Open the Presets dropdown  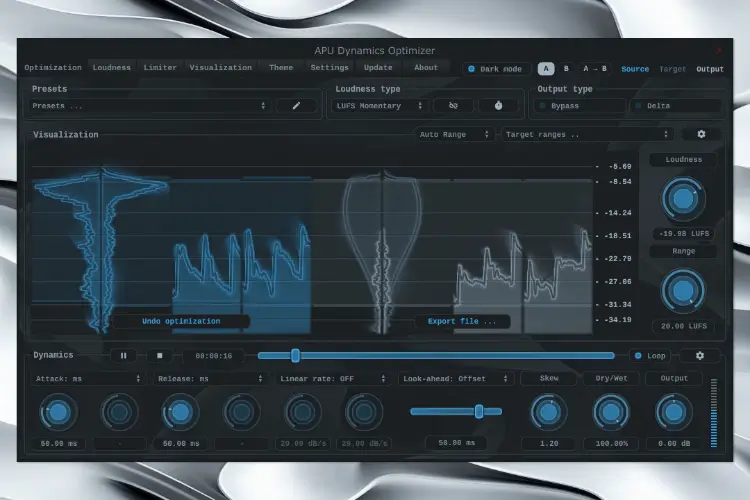click(x=149, y=105)
